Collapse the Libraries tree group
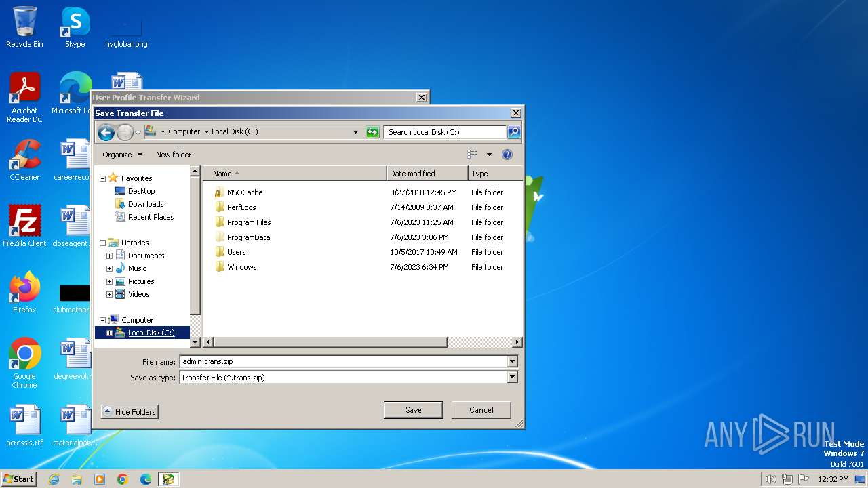 pyautogui.click(x=103, y=243)
